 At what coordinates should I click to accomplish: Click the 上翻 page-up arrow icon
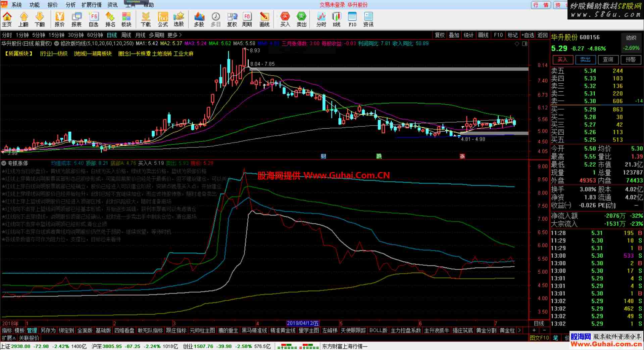tap(23, 19)
